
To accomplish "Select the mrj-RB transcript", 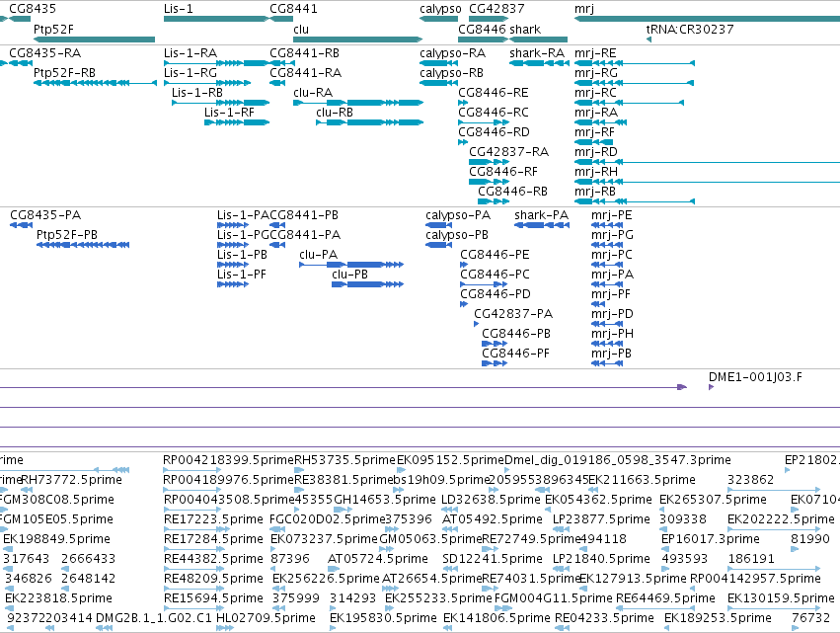I will tap(635, 201).
